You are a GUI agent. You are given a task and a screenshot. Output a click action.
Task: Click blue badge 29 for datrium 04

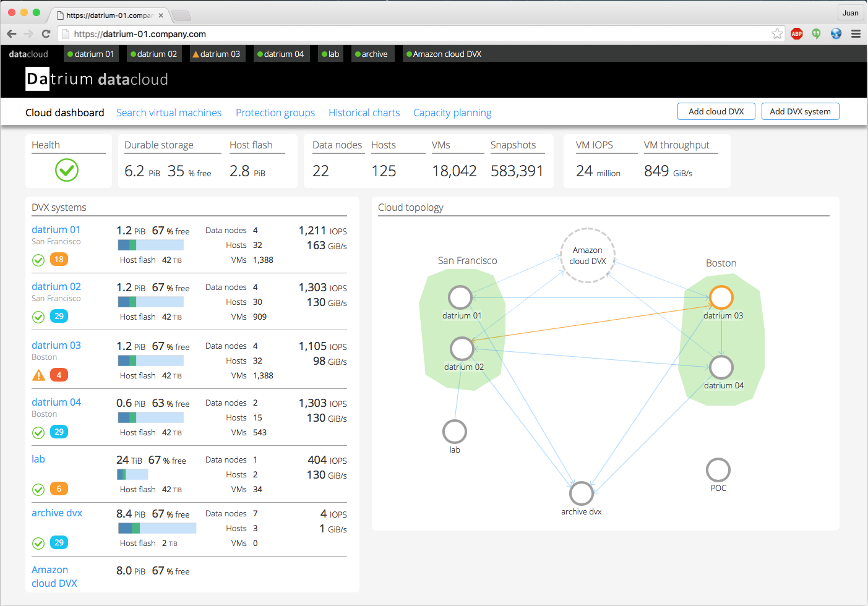click(59, 432)
